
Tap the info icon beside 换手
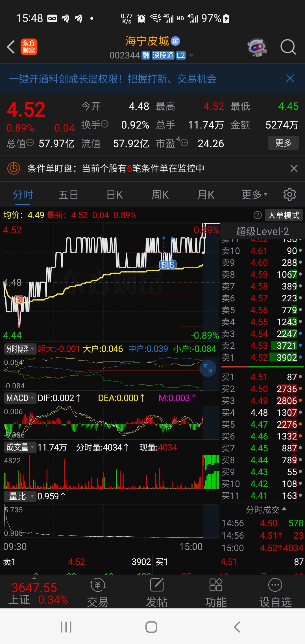(104, 124)
